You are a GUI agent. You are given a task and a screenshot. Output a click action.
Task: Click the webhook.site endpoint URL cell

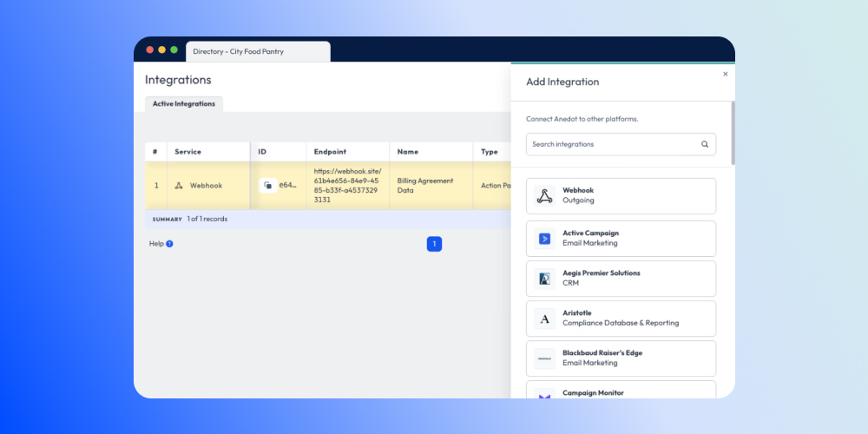click(348, 186)
